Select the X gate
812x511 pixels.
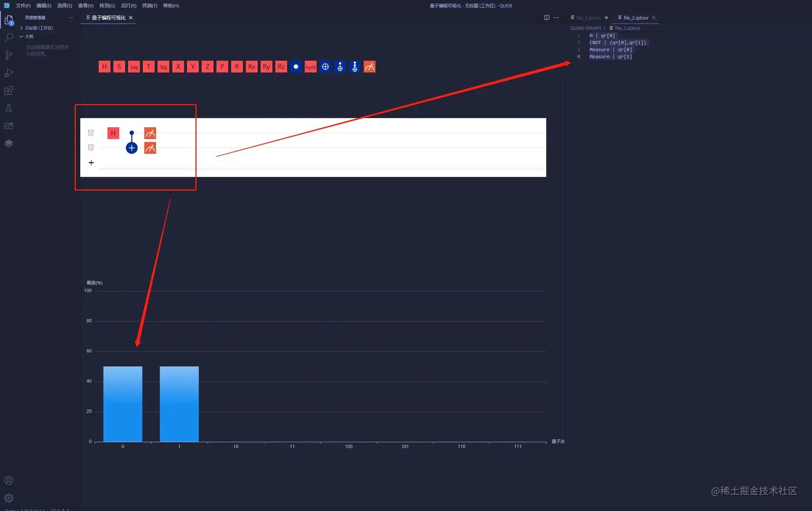(178, 67)
